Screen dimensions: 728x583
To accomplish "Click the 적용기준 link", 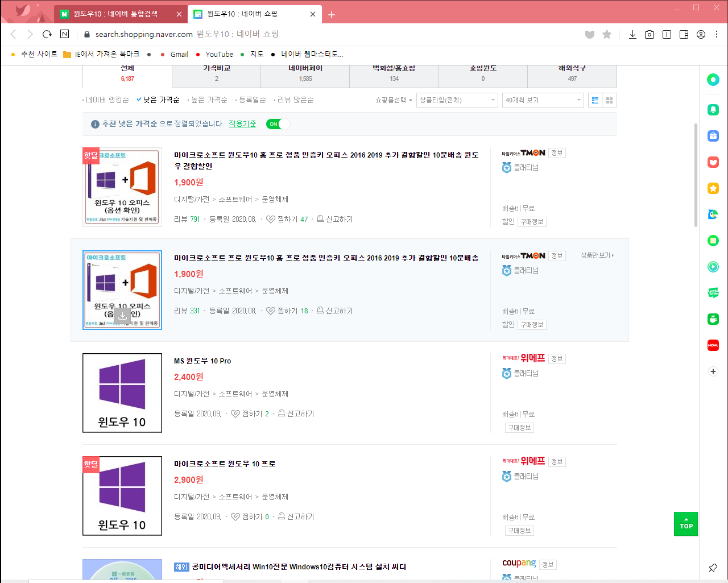I will (x=242, y=123).
